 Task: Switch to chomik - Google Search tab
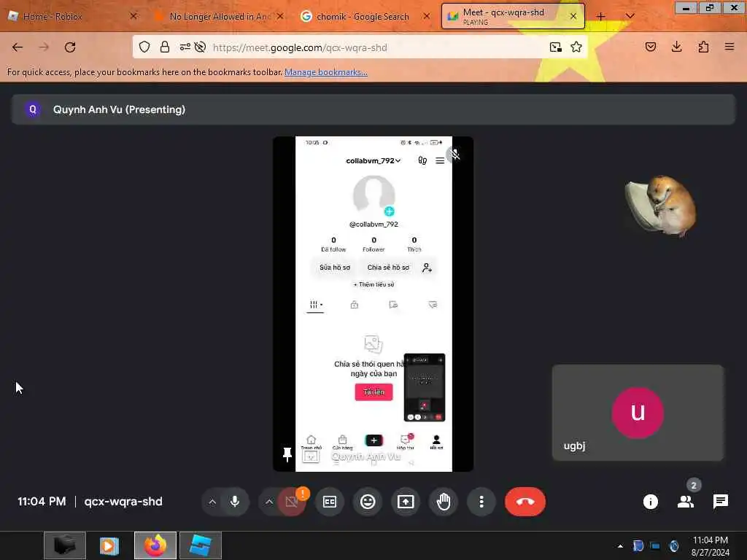point(363,16)
